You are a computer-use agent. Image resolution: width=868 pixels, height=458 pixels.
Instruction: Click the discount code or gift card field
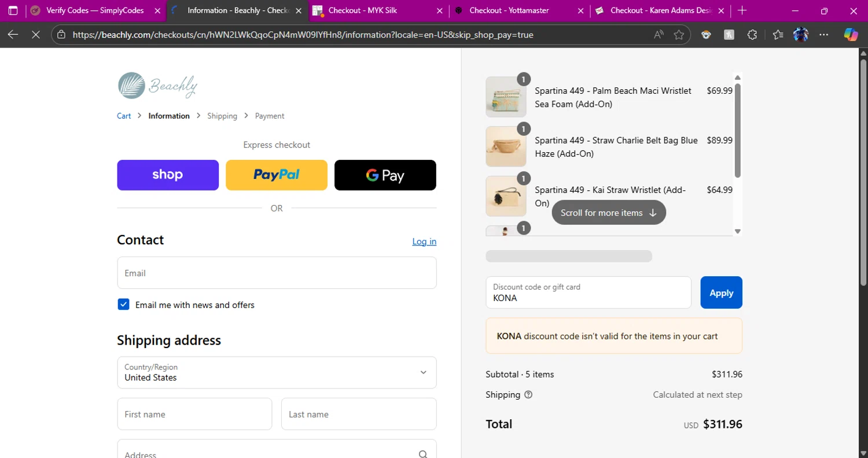[589, 292]
